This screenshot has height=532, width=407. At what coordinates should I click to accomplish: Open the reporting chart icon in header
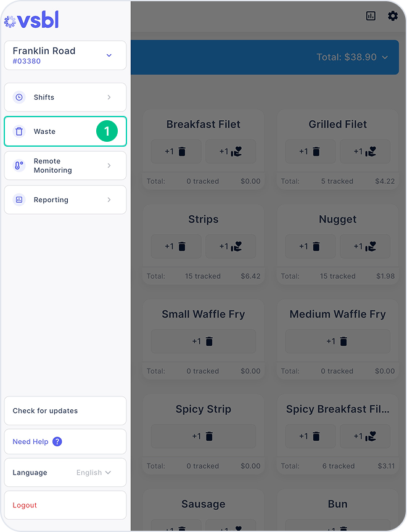(x=371, y=16)
